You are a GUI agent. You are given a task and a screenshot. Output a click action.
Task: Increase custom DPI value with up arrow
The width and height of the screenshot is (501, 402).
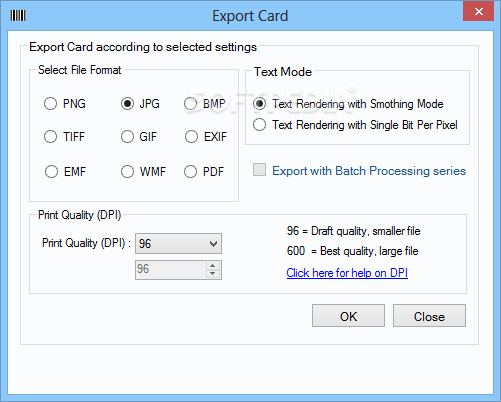click(213, 266)
